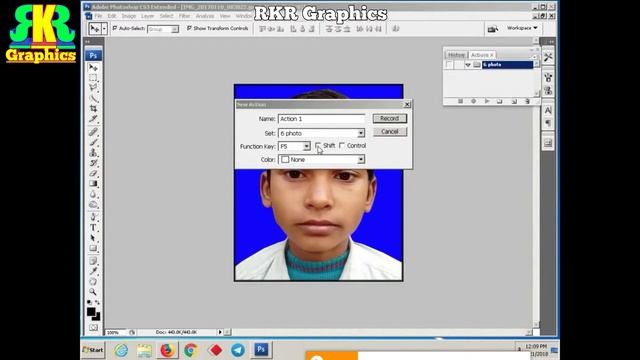Viewport: 640px width, 360px height.
Task: Select the Move tool in toolbox
Action: click(93, 68)
